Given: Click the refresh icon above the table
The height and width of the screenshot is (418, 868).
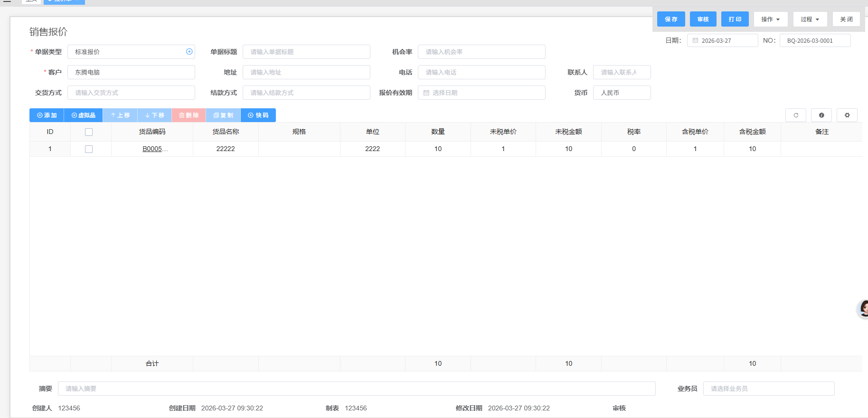Looking at the screenshot, I should click(x=796, y=115).
